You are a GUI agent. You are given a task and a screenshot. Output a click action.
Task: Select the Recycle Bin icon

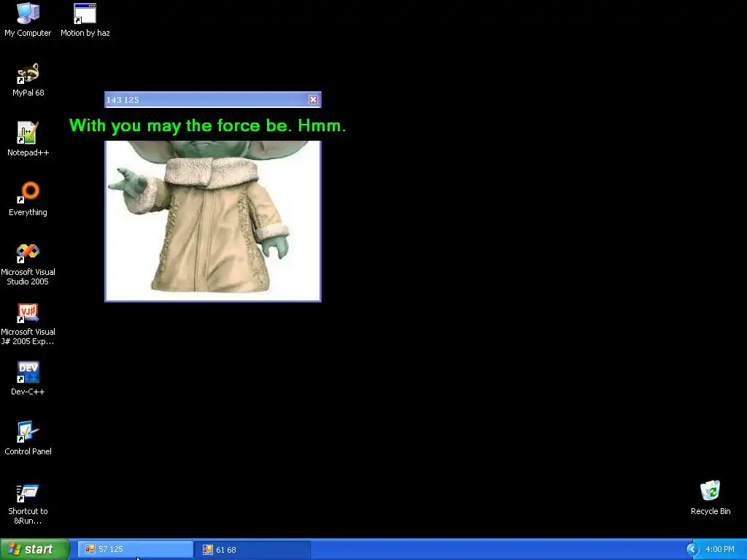point(711,498)
